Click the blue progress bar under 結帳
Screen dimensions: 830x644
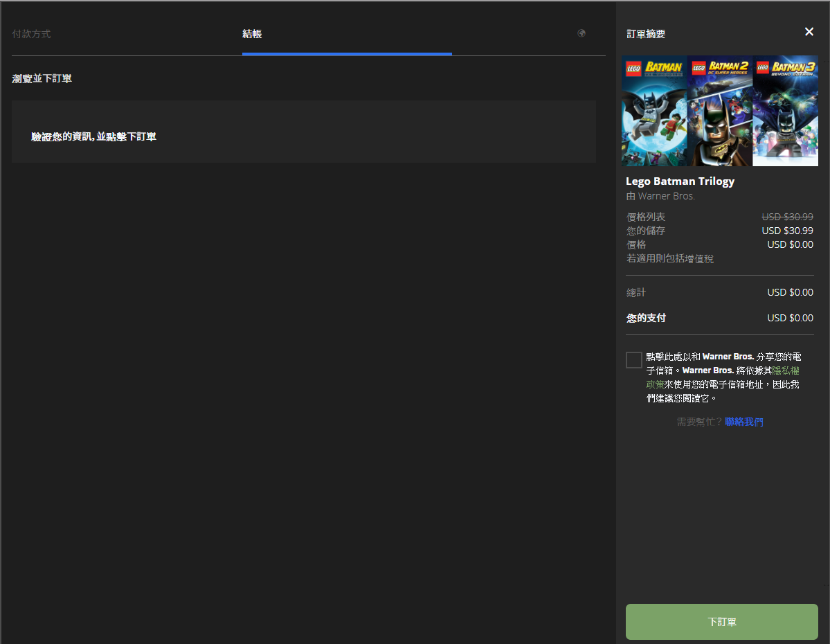347,53
